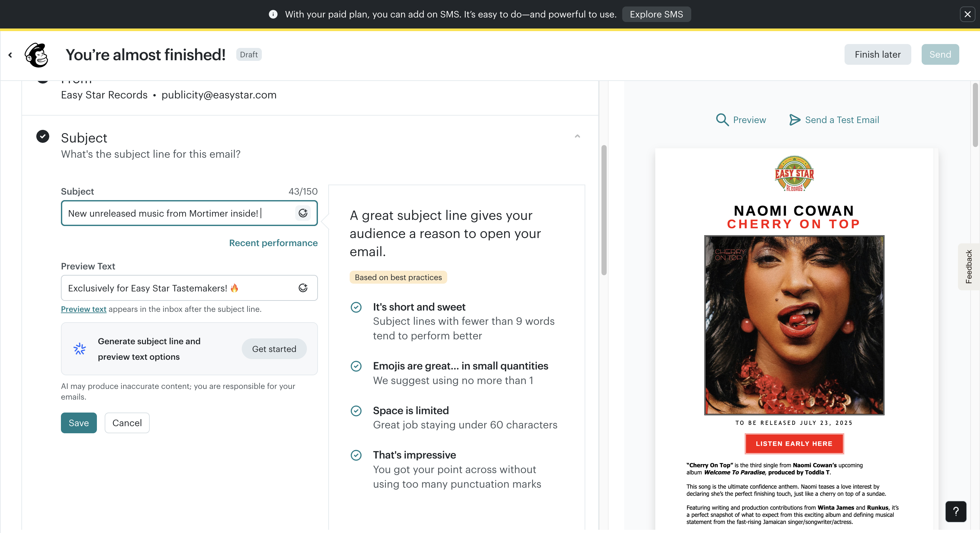Dismiss the SMS banner close icon
This screenshot has width=980, height=533.
pos(967,15)
